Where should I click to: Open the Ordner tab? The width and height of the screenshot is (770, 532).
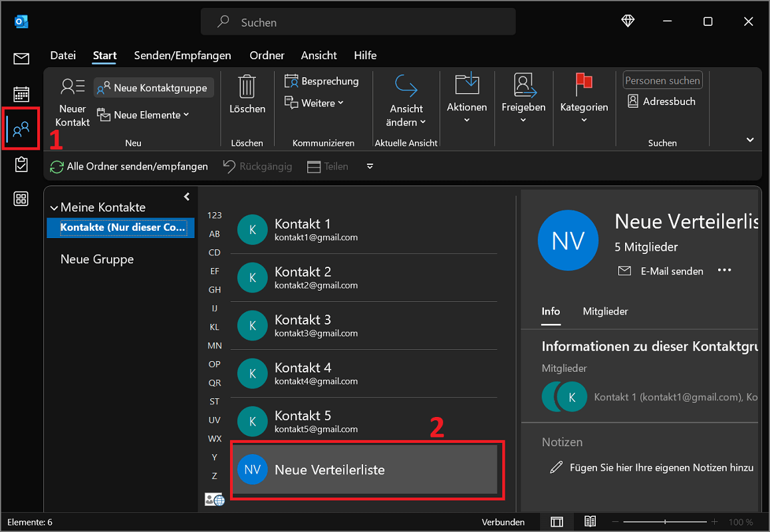tap(267, 55)
